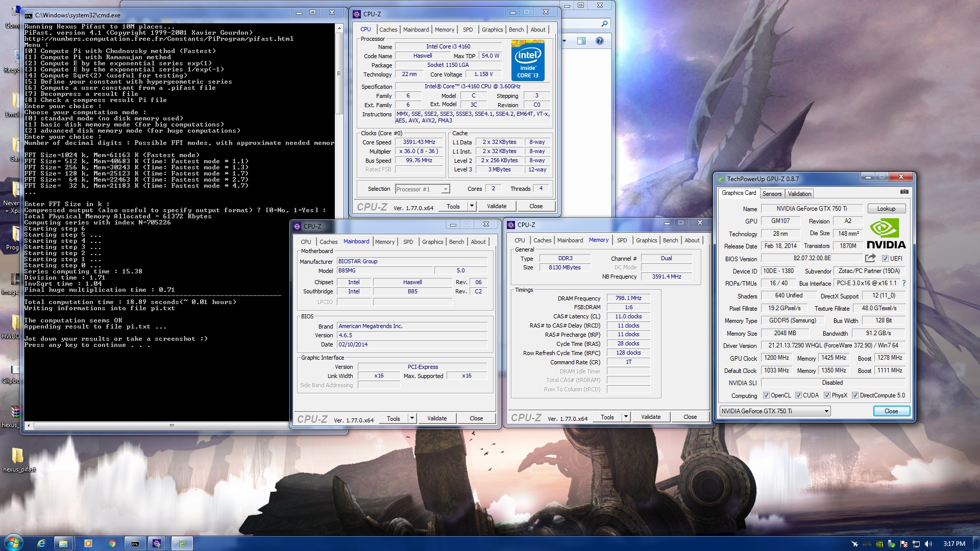Click the Bus Interface question mark help icon

(x=904, y=283)
